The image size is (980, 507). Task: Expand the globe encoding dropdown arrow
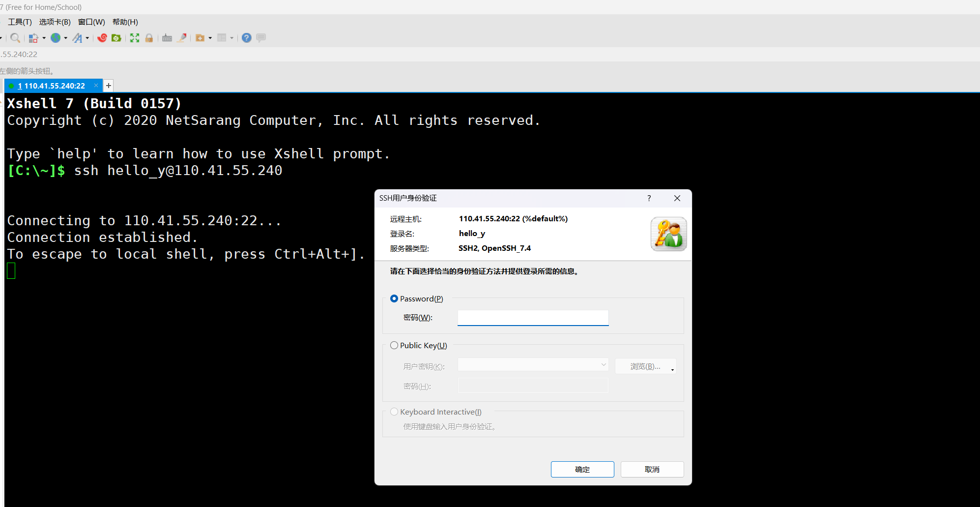tap(66, 38)
